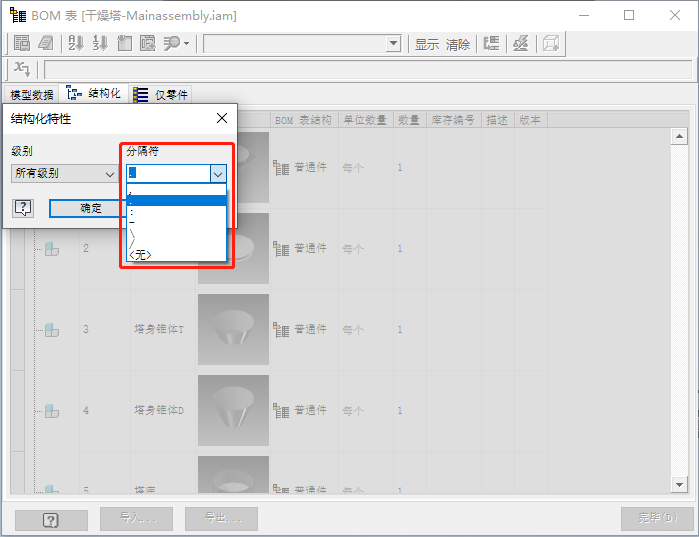Click the 清除 toolbar button
The width and height of the screenshot is (699, 537).
pyautogui.click(x=458, y=45)
